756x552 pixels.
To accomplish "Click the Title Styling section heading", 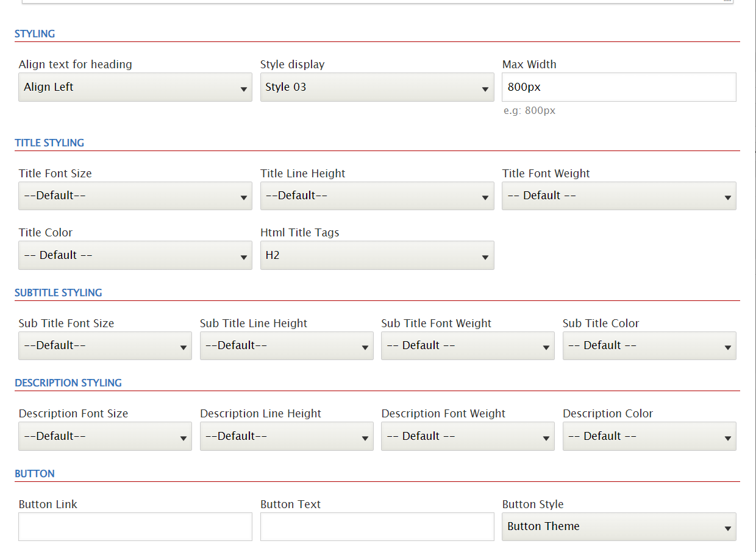I will (49, 143).
